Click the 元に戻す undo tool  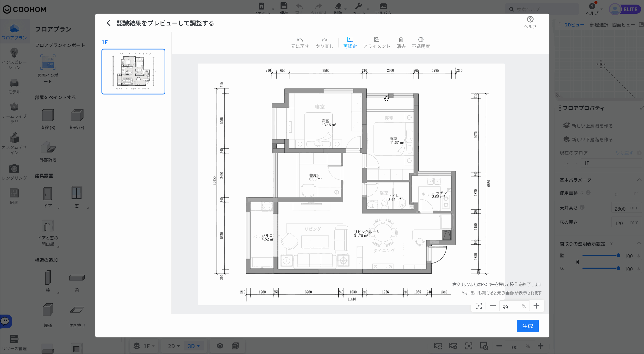click(300, 43)
